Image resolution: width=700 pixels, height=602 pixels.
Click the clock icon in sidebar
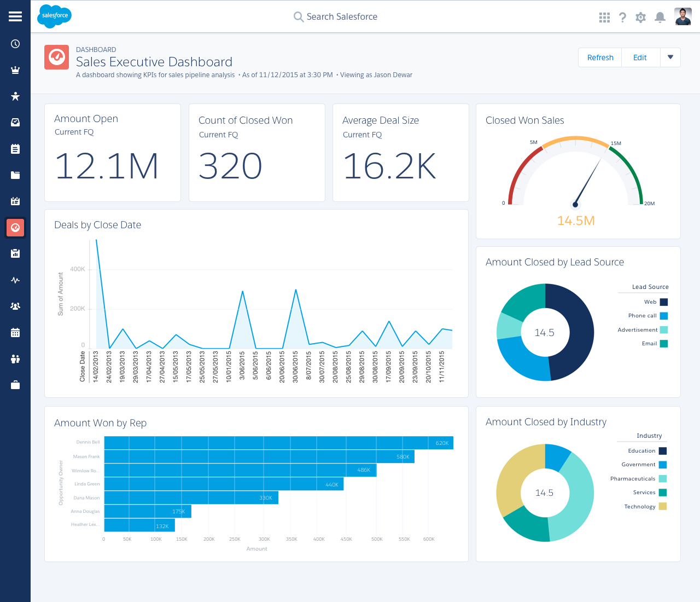(x=15, y=44)
